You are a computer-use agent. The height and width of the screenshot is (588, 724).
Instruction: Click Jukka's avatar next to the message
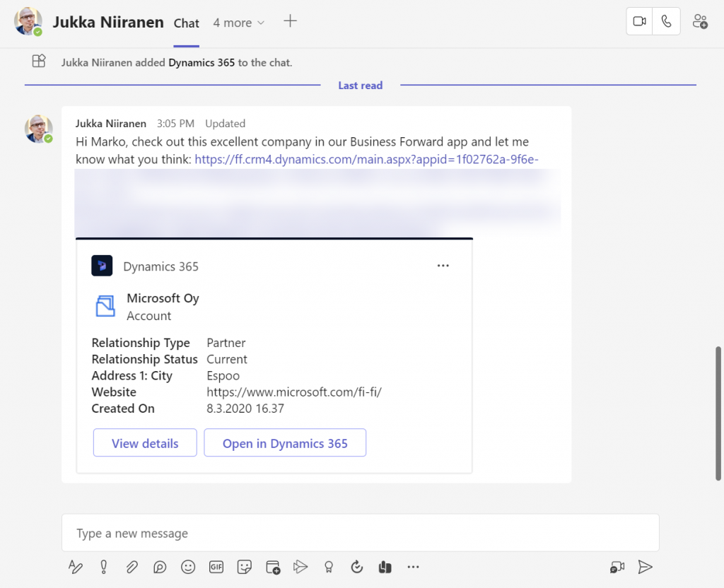(x=38, y=129)
